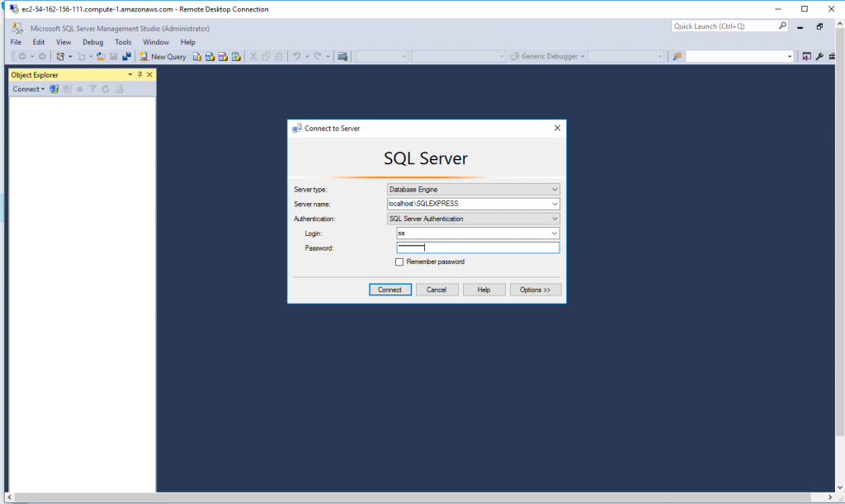Click the Connect button in the dialog
The height and width of the screenshot is (504, 845).
pos(389,290)
